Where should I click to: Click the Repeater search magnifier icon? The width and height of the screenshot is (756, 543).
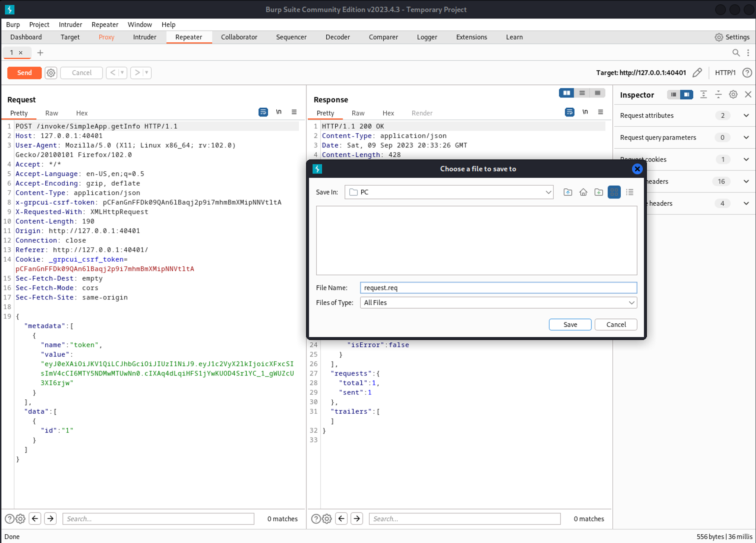(x=736, y=53)
